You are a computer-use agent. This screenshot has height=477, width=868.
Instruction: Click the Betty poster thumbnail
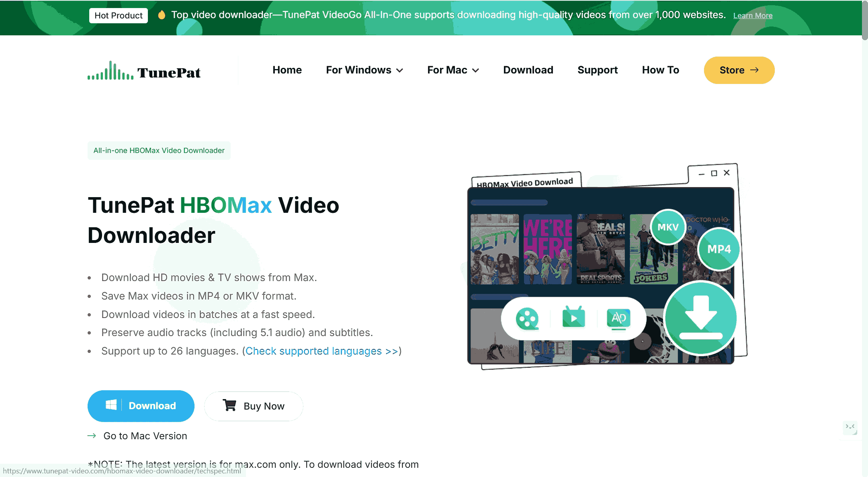click(495, 249)
